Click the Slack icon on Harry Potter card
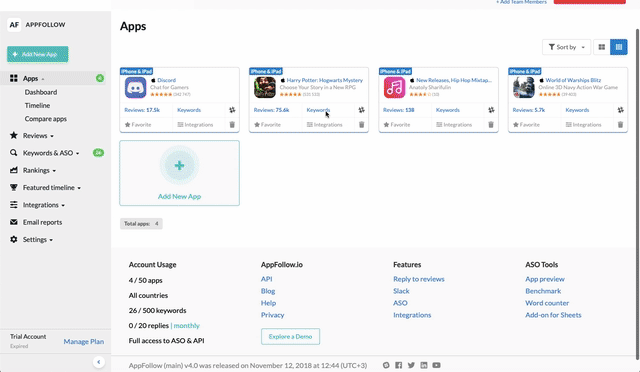Viewport: 640px width, 372px height. [x=362, y=110]
